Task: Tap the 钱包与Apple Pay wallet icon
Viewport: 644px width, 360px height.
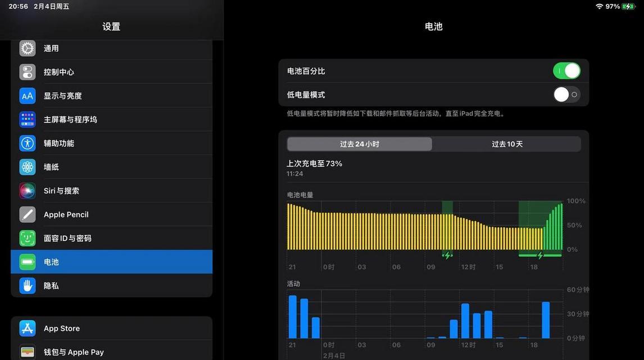Action: click(x=28, y=352)
